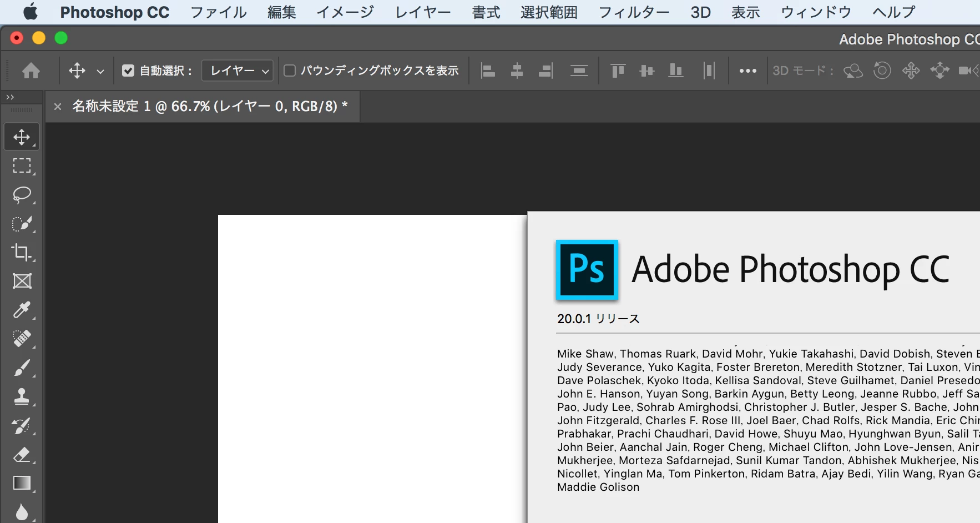Select the Crop tool
The height and width of the screenshot is (523, 980).
22,252
